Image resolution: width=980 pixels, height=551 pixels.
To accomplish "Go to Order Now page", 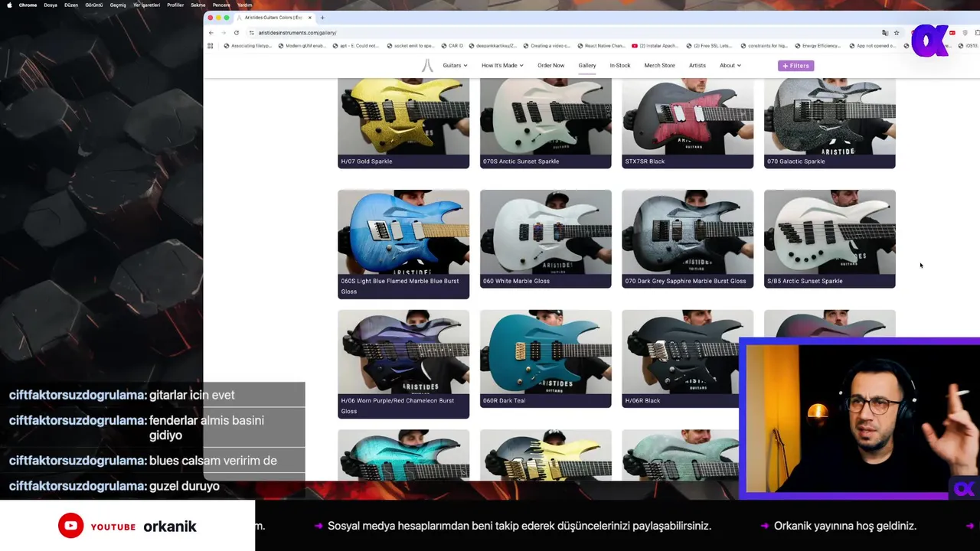I will pyautogui.click(x=550, y=66).
